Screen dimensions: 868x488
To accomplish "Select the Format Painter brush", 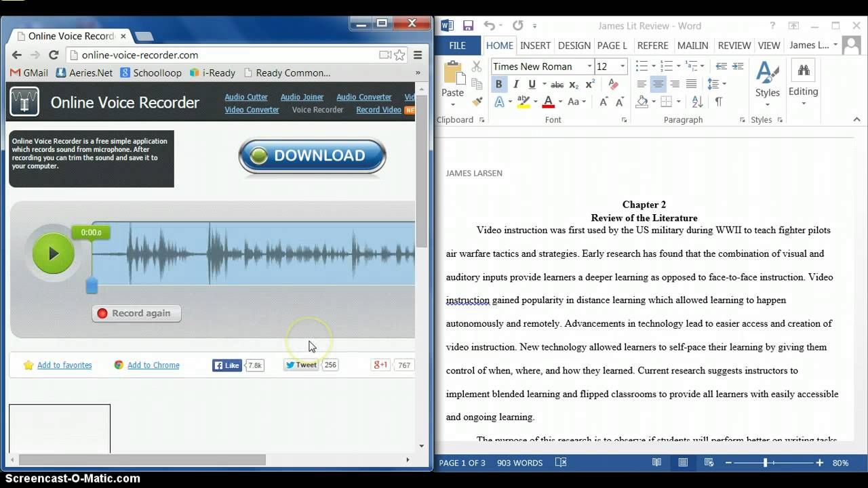I will click(477, 101).
